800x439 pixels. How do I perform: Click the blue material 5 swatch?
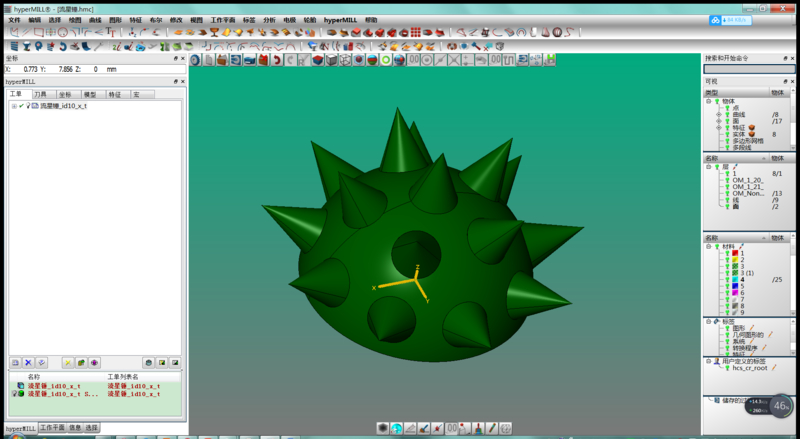pos(735,286)
